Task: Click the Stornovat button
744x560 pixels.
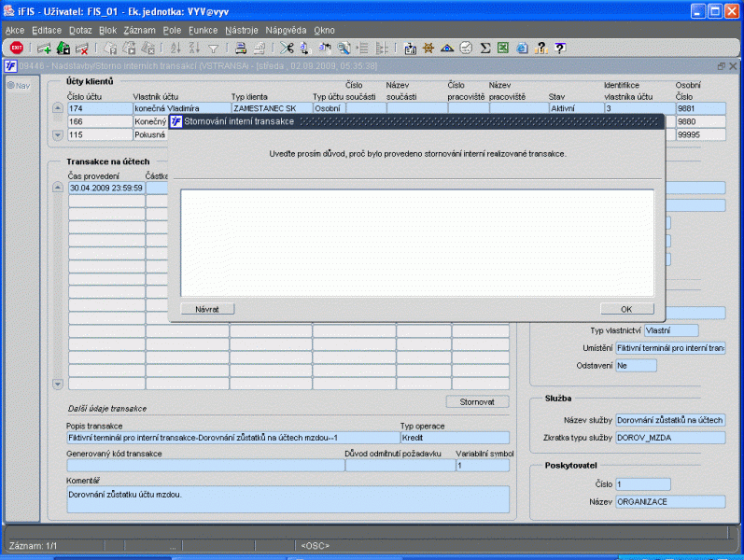Action: [477, 401]
